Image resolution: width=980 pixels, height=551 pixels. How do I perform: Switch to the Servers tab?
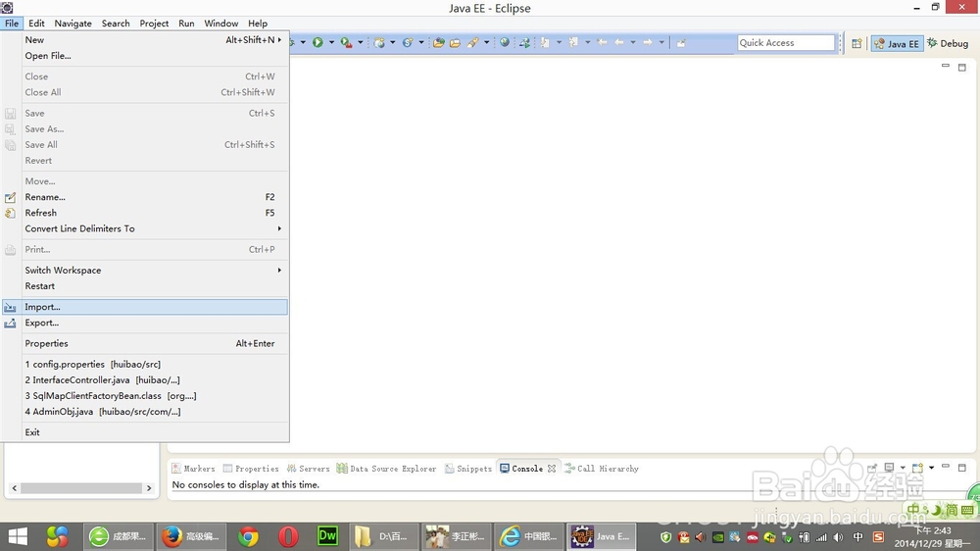click(308, 469)
